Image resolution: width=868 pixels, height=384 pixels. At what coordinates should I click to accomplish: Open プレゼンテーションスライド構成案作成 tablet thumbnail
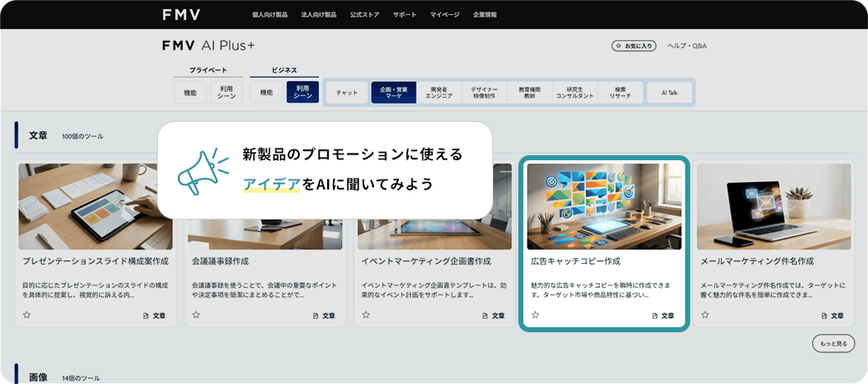[96, 206]
